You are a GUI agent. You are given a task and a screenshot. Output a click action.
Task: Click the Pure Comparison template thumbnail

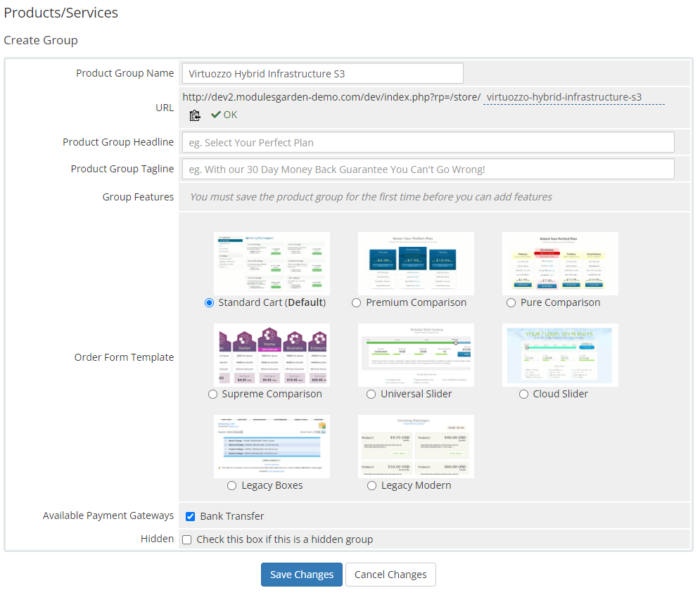click(x=560, y=264)
